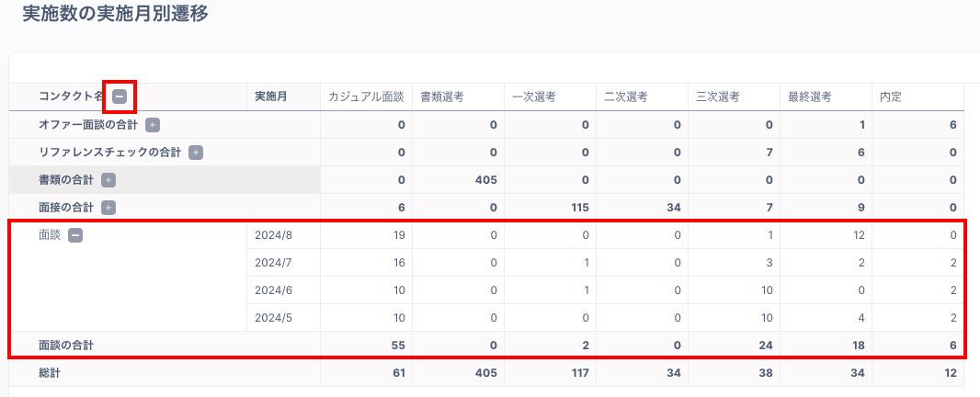This screenshot has height=397, width=980.
Task: Expand the 書類の合計 row
Action: pyautogui.click(x=108, y=180)
